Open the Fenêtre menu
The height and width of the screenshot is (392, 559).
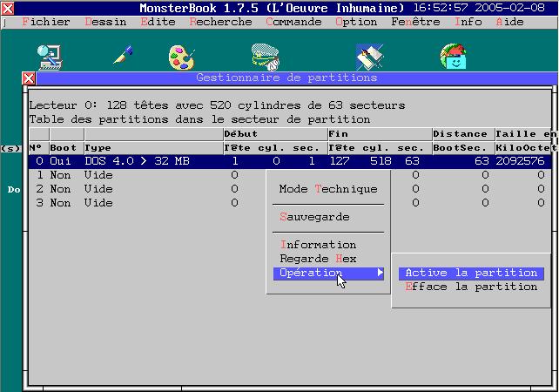tap(415, 22)
